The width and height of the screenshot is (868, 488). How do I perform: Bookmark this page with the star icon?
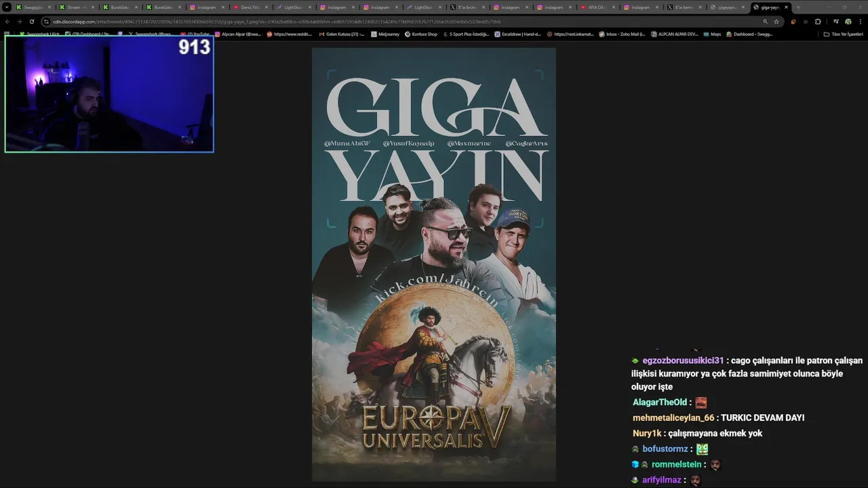[776, 22]
